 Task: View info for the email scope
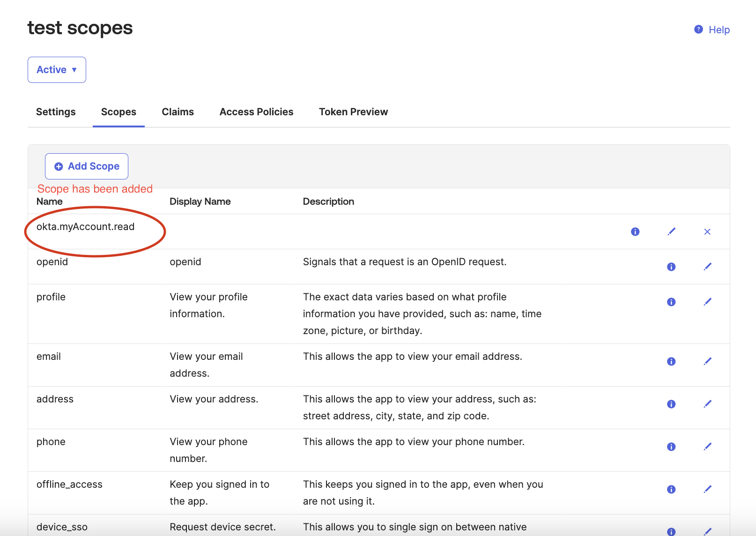671,361
